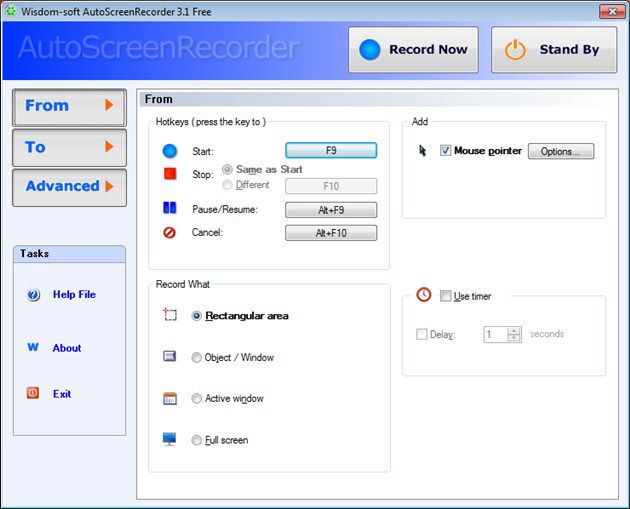Open the Help File link
Screen dimensions: 630x509
(x=74, y=294)
